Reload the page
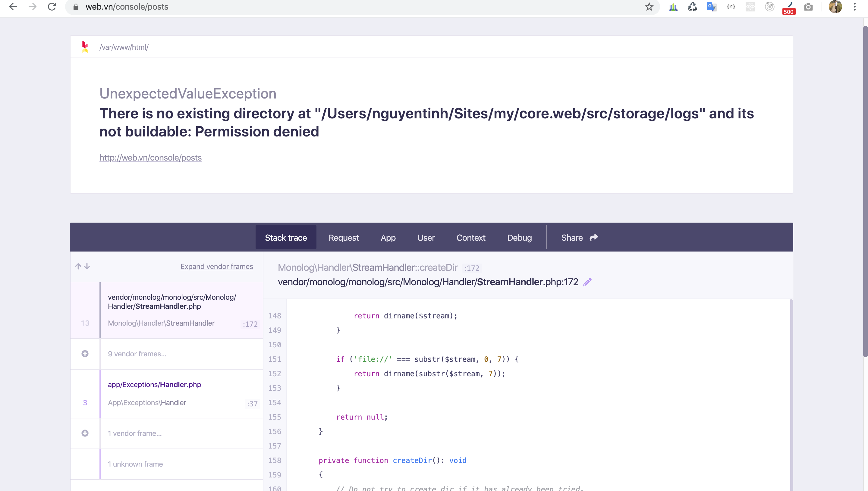868x491 pixels. pos(52,7)
